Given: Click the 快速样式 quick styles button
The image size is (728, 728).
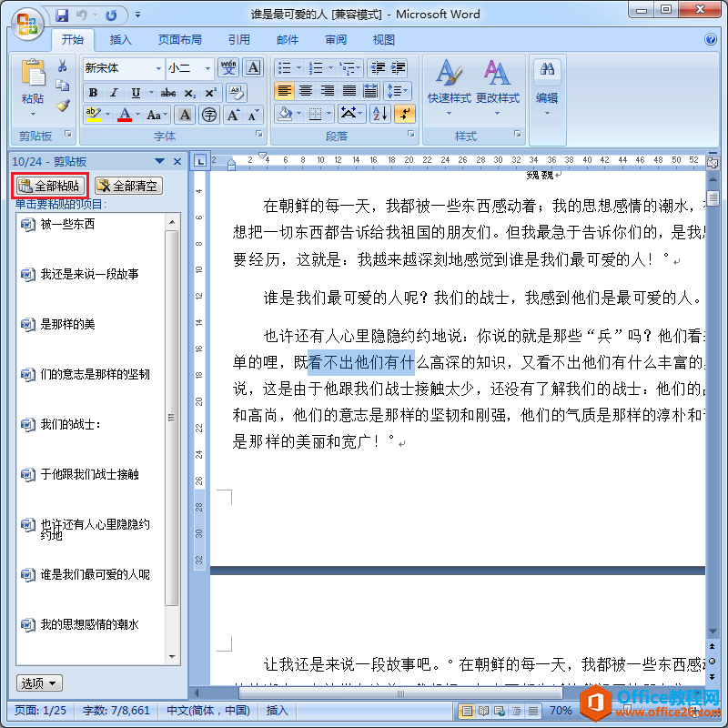Looking at the screenshot, I should tap(449, 87).
